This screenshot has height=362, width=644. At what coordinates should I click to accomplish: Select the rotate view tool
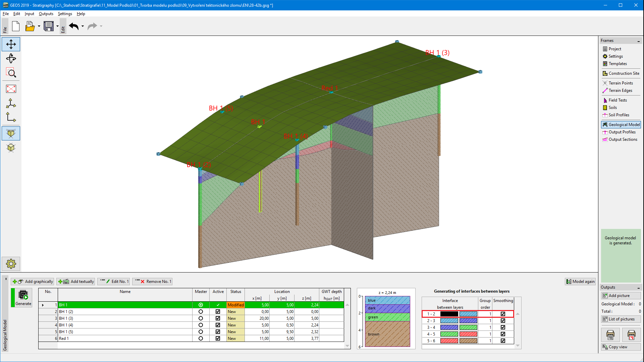click(11, 59)
